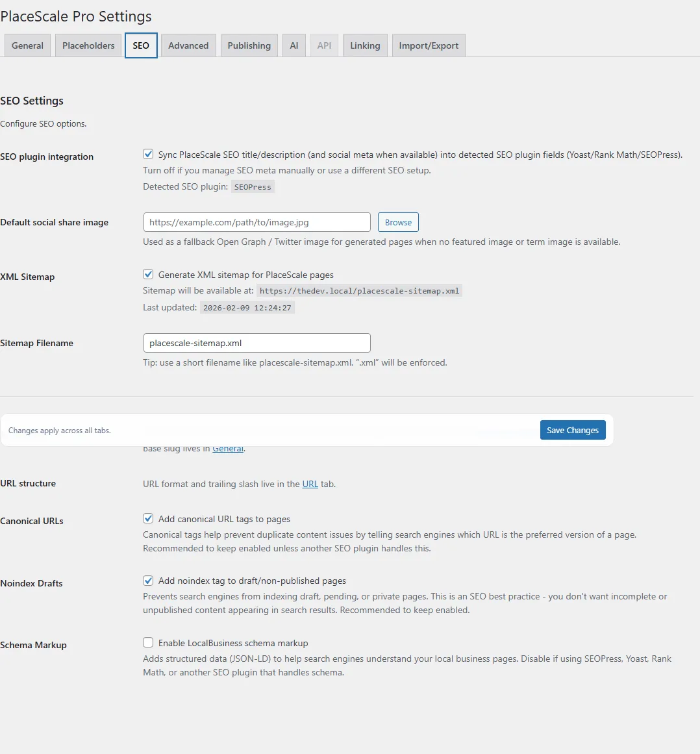Click the Save Changes button

tap(572, 430)
